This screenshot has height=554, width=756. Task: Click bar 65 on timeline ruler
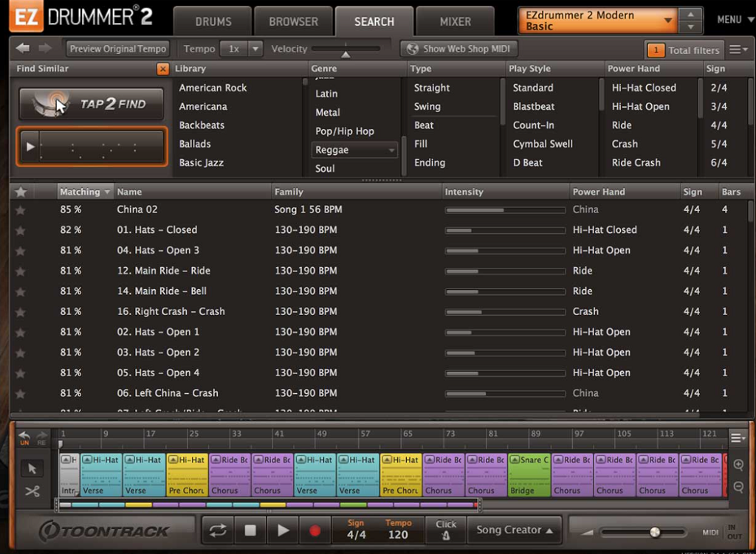408,434
